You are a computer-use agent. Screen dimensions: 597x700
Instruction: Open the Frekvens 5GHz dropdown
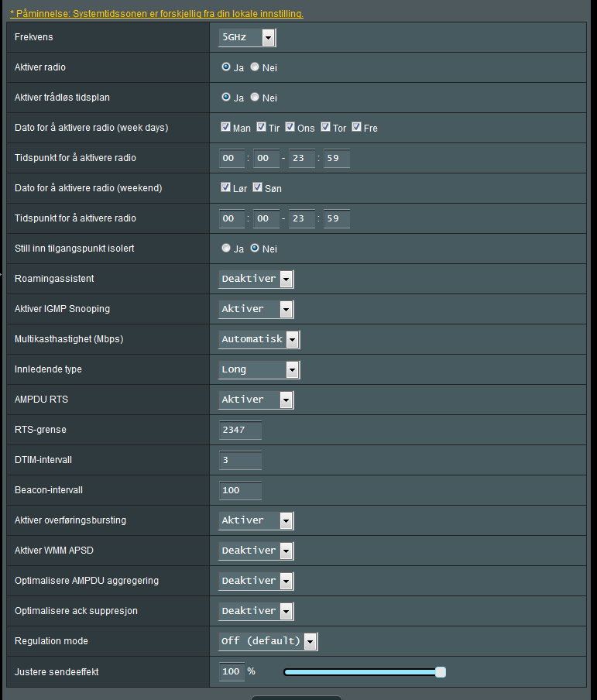click(247, 37)
